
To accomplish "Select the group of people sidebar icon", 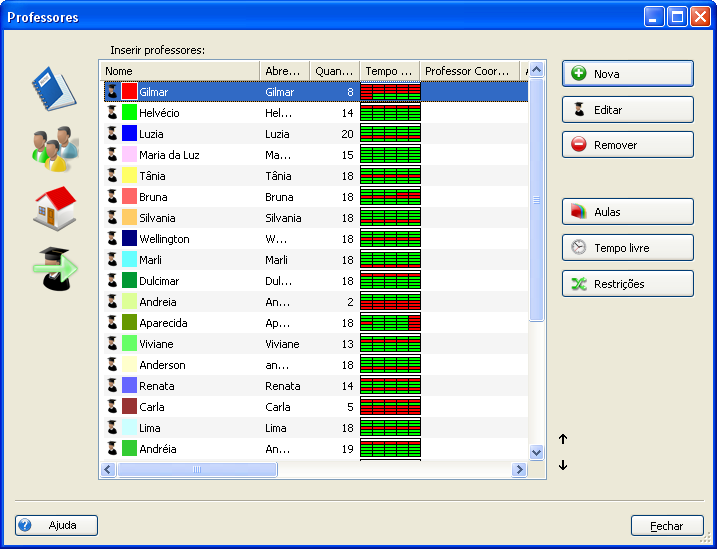I will point(52,149).
